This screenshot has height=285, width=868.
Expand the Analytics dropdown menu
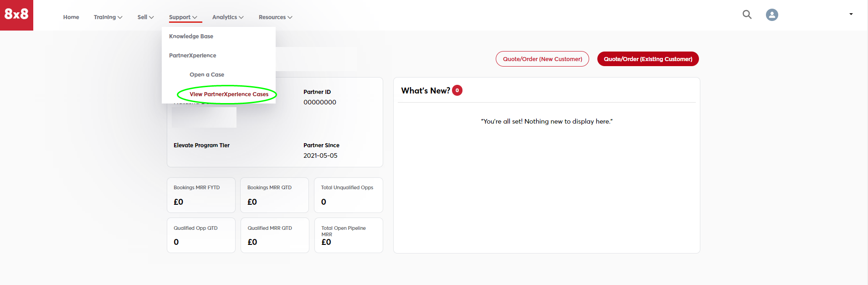pyautogui.click(x=228, y=17)
